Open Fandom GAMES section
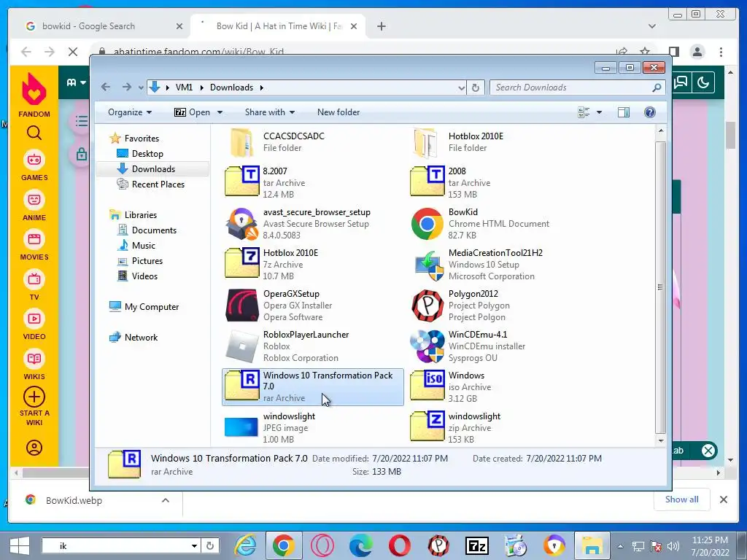The height and width of the screenshot is (560, 747). click(x=34, y=166)
